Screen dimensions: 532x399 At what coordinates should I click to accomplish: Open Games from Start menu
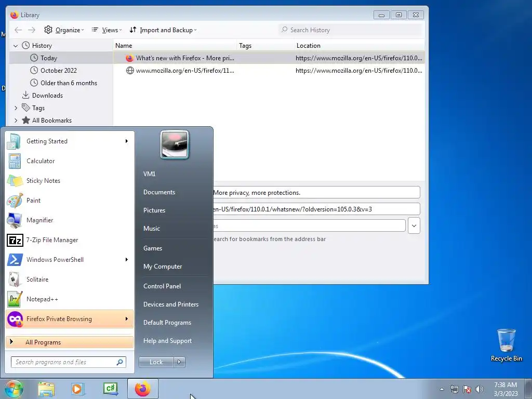[153, 248]
